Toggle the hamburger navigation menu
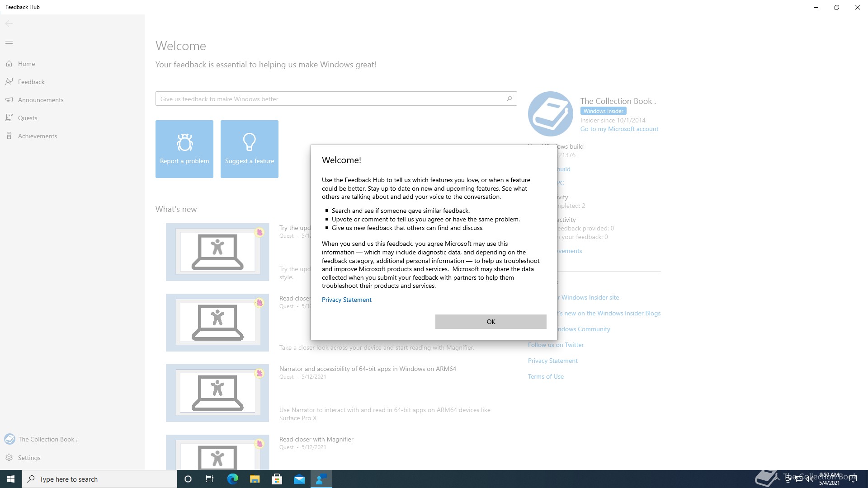Screen dimensions: 868x488 coord(9,42)
